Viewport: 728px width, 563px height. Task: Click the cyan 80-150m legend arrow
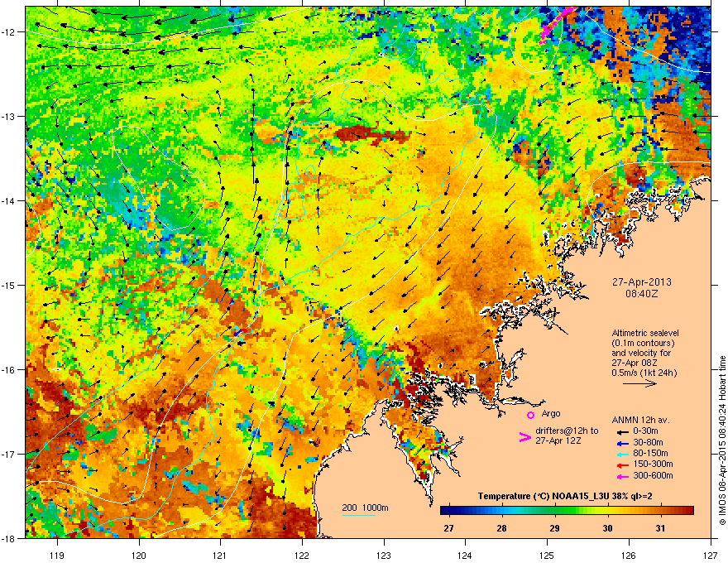click(622, 454)
